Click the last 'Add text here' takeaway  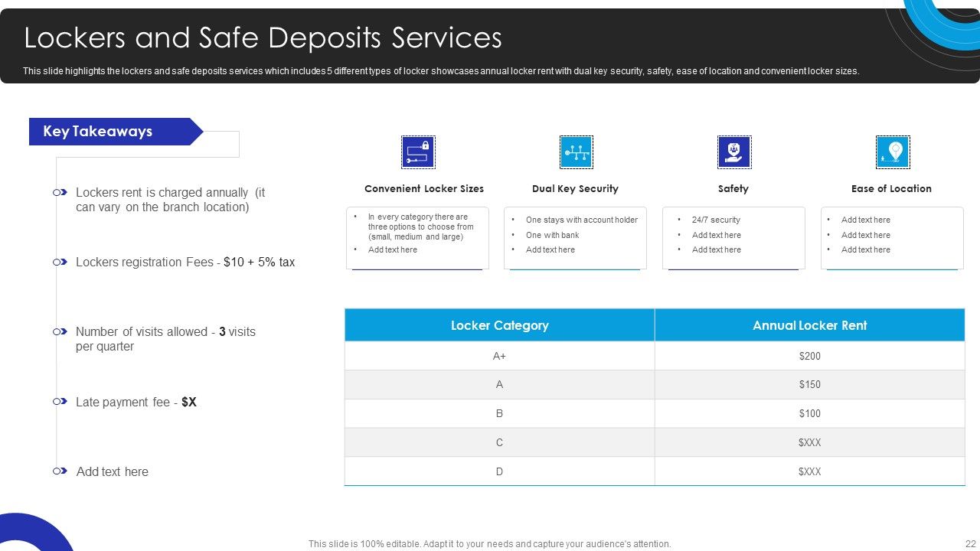click(113, 472)
